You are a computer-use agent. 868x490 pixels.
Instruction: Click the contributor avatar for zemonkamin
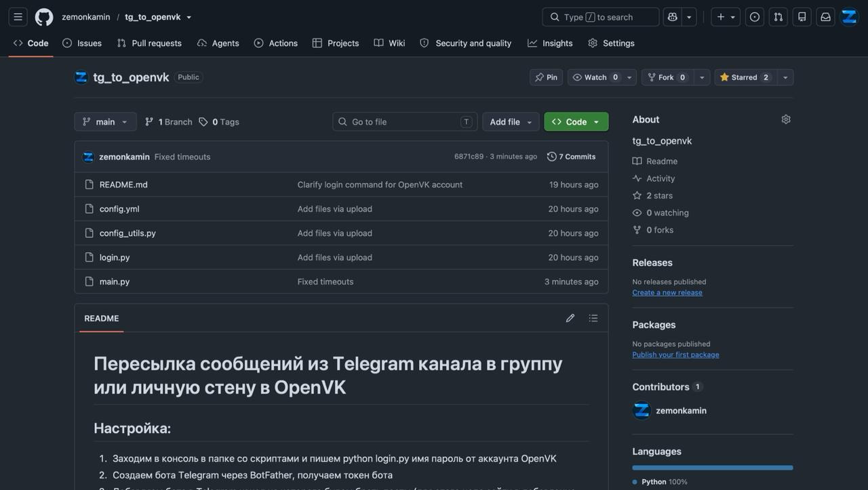point(642,411)
